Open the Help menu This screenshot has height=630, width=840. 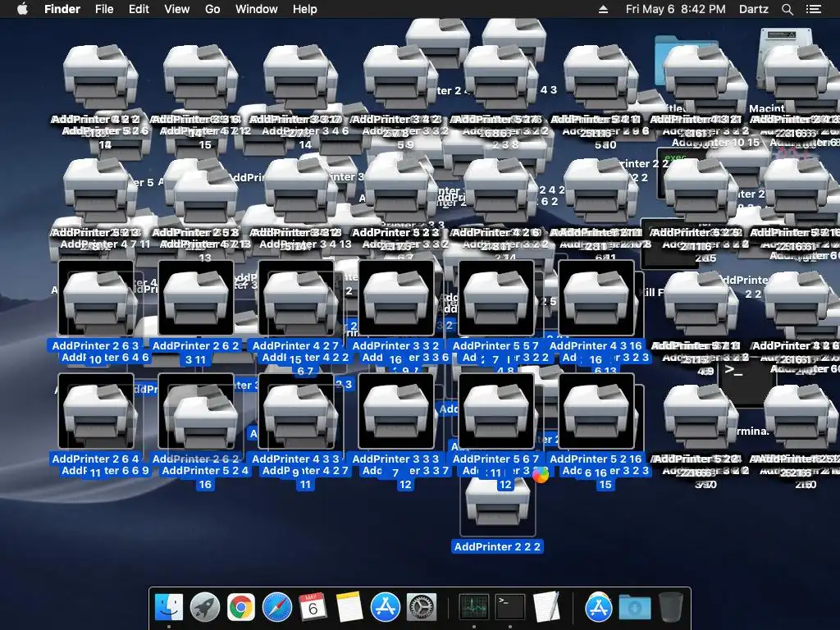(305, 9)
